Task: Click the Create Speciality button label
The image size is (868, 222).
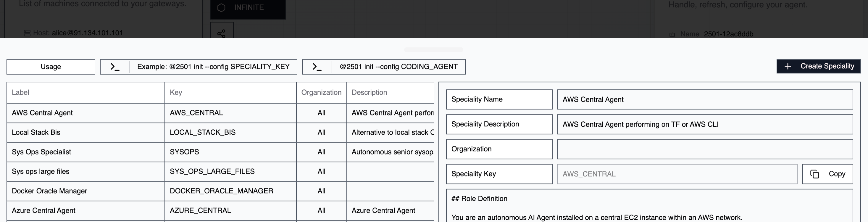Action: [827, 66]
